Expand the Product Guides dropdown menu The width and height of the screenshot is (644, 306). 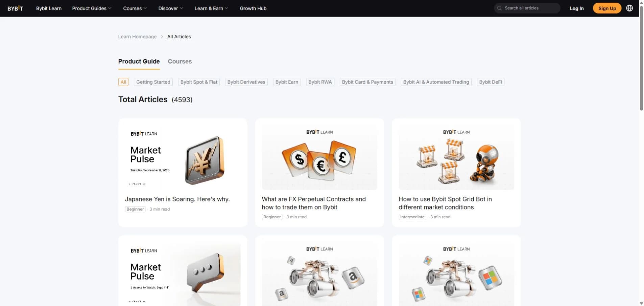point(92,8)
